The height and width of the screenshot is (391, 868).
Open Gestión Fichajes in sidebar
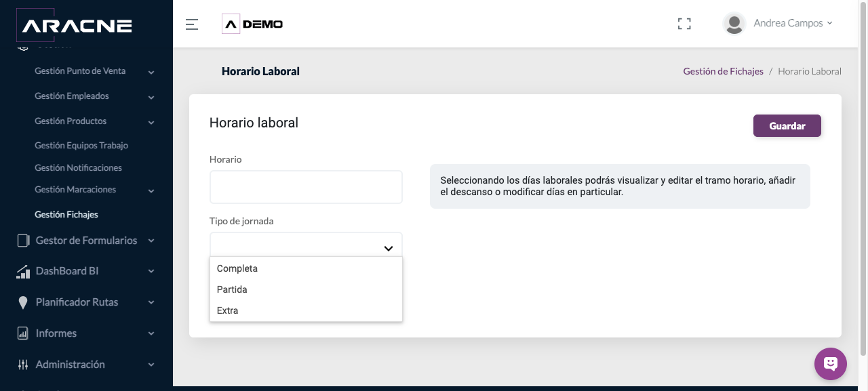(66, 214)
